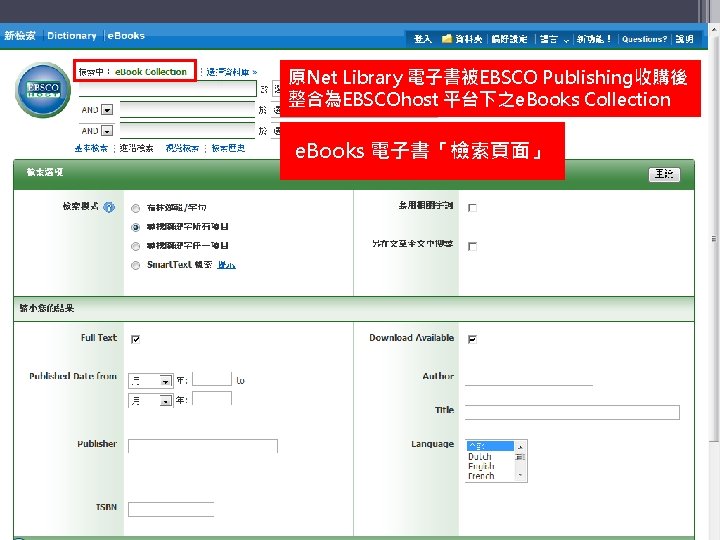Click eBook Collection database name
Screen dimensions: 720x540
(x=151, y=72)
